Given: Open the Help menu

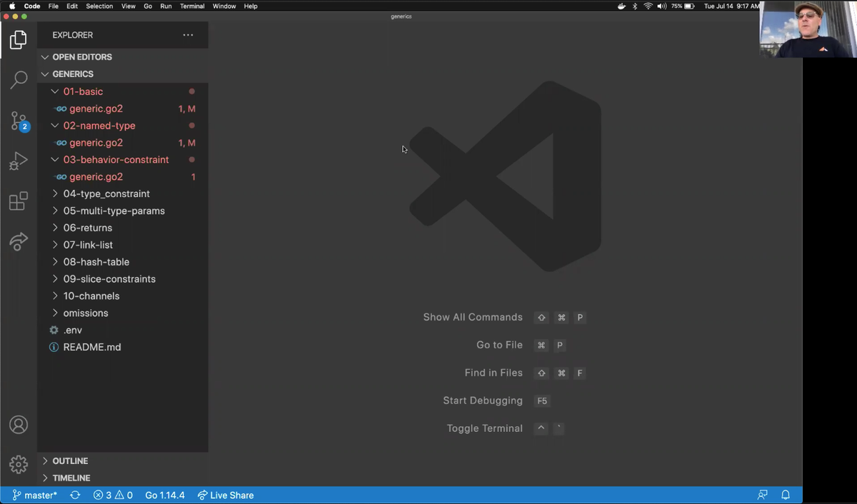Looking at the screenshot, I should 251,6.
